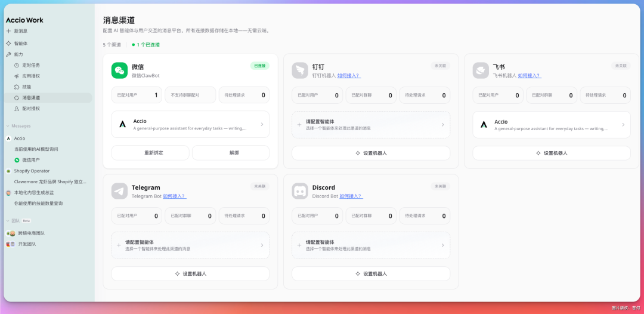Click the green WeChat icon beside 微信用户
The image size is (644, 314).
click(17, 160)
